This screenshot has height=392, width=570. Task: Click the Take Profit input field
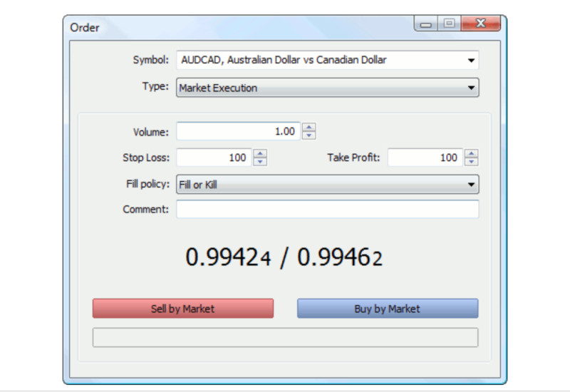coord(425,158)
